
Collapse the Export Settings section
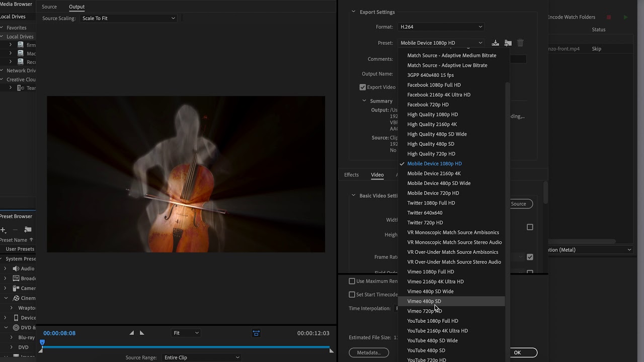tap(353, 12)
